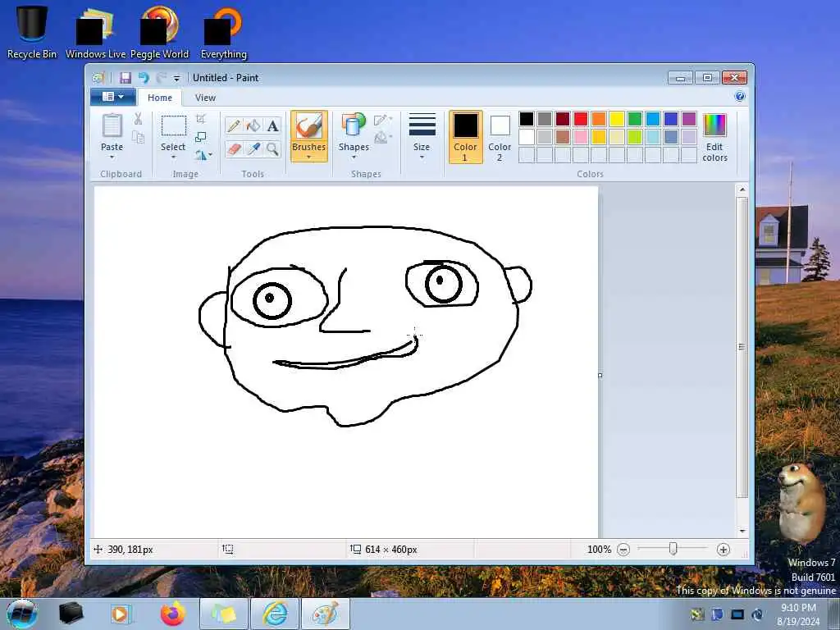
Task: Click the Redo arrow in title bar
Action: click(161, 78)
